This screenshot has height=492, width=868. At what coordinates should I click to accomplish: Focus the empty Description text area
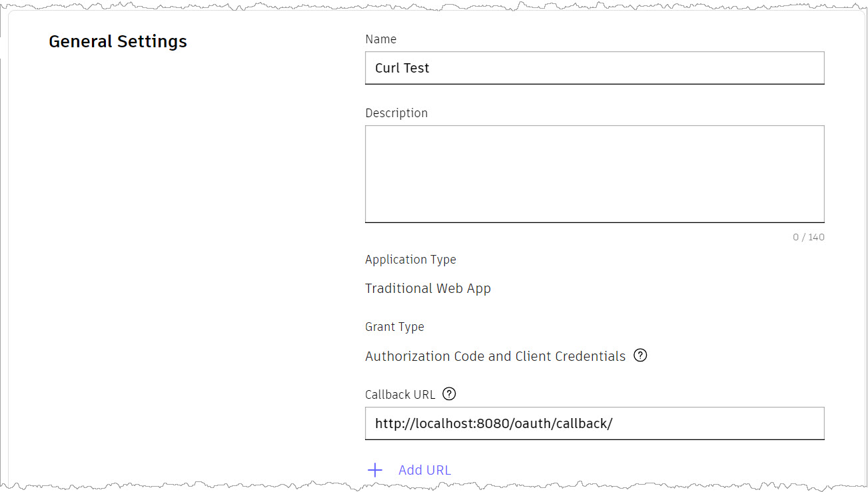595,174
